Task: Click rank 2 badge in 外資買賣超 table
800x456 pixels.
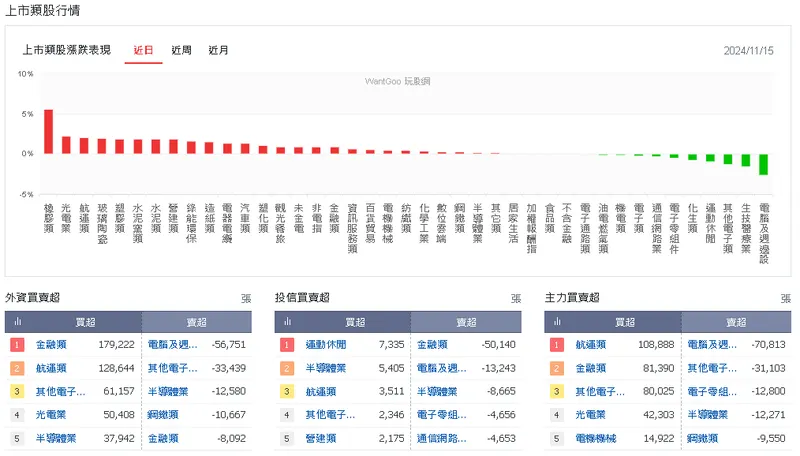Action: tap(17, 368)
